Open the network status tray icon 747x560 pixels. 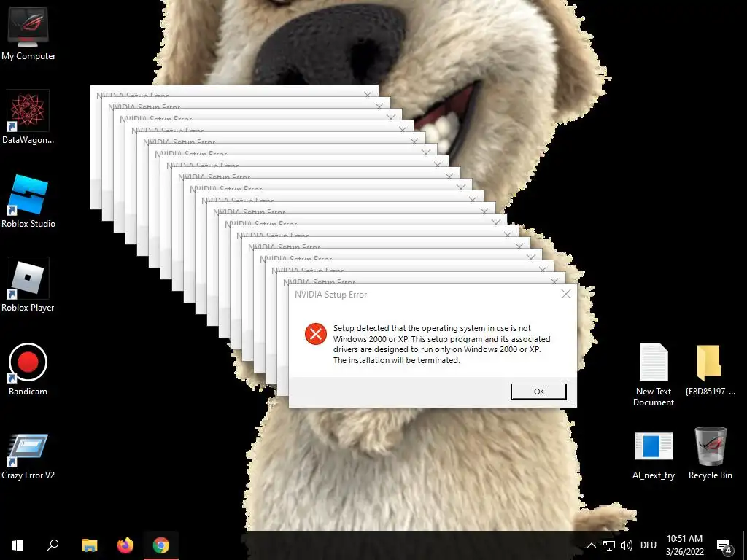click(x=609, y=545)
